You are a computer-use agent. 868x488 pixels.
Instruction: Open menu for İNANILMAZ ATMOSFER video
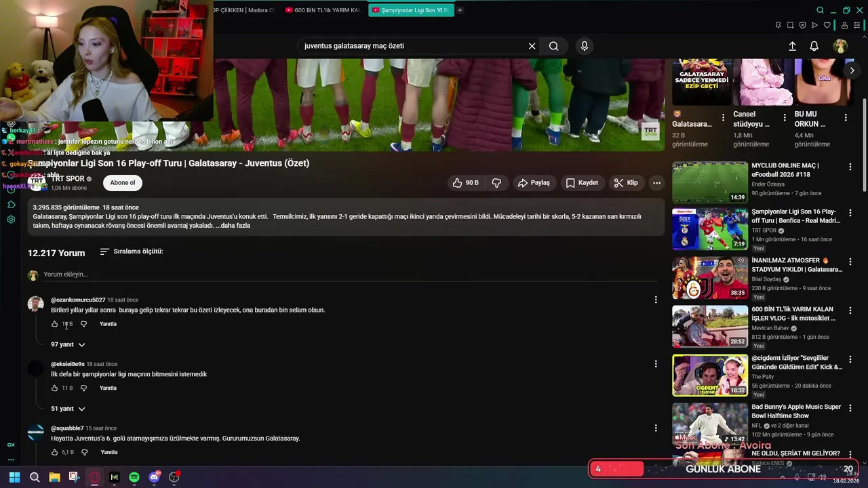[850, 262]
